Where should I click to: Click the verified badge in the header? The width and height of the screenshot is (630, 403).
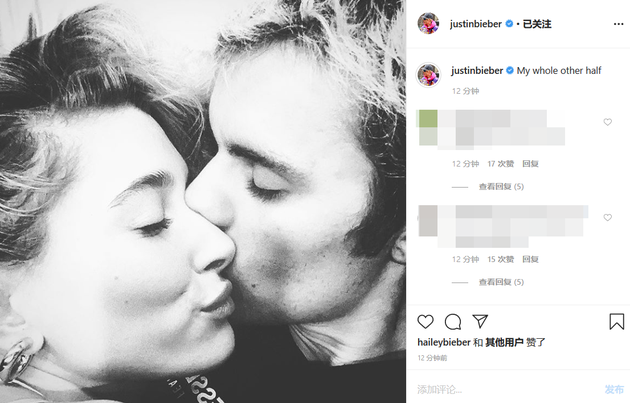coord(509,24)
